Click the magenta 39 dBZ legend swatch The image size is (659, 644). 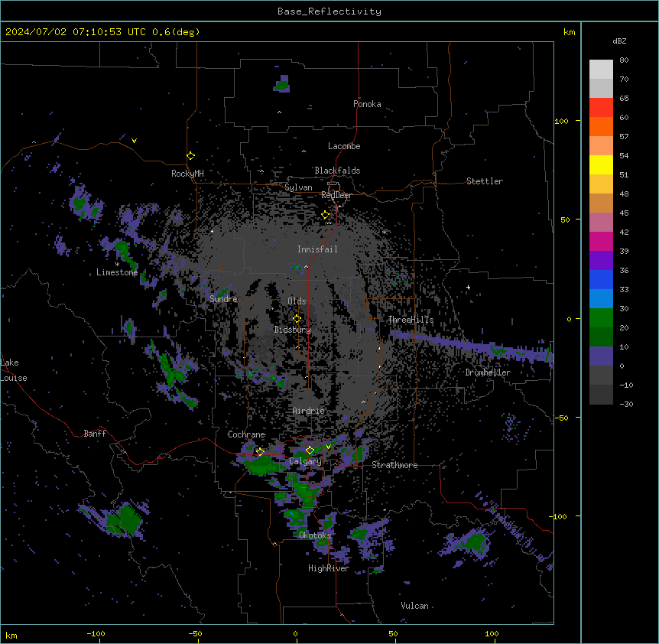[601, 241]
